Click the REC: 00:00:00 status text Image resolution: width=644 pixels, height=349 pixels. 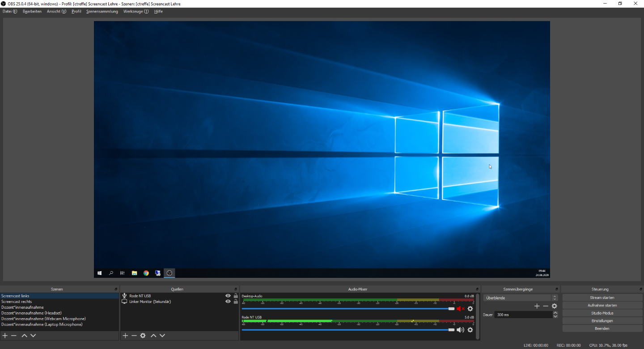pos(568,345)
